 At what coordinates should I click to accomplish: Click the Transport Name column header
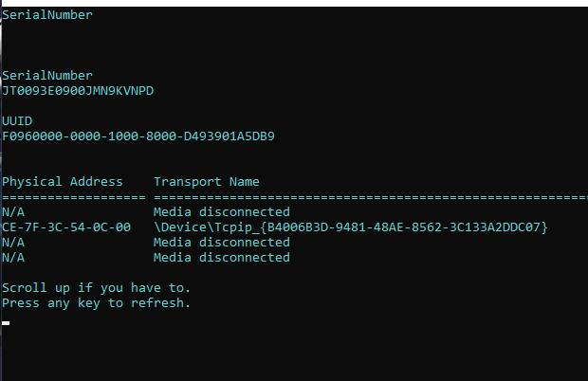click(207, 182)
